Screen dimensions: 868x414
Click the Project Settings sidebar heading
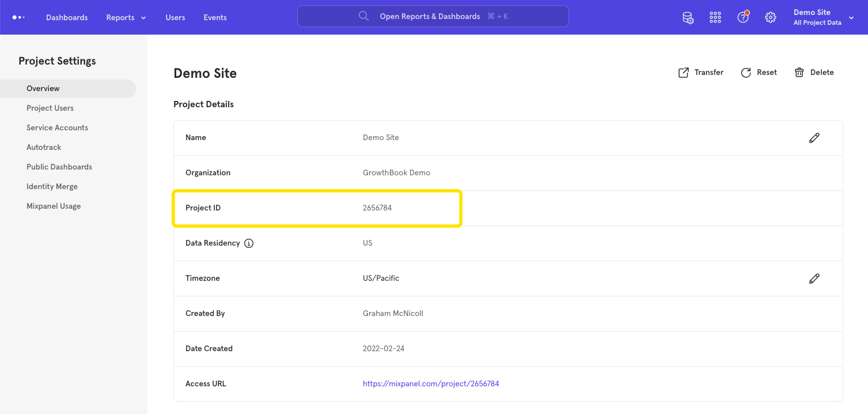[x=57, y=61]
